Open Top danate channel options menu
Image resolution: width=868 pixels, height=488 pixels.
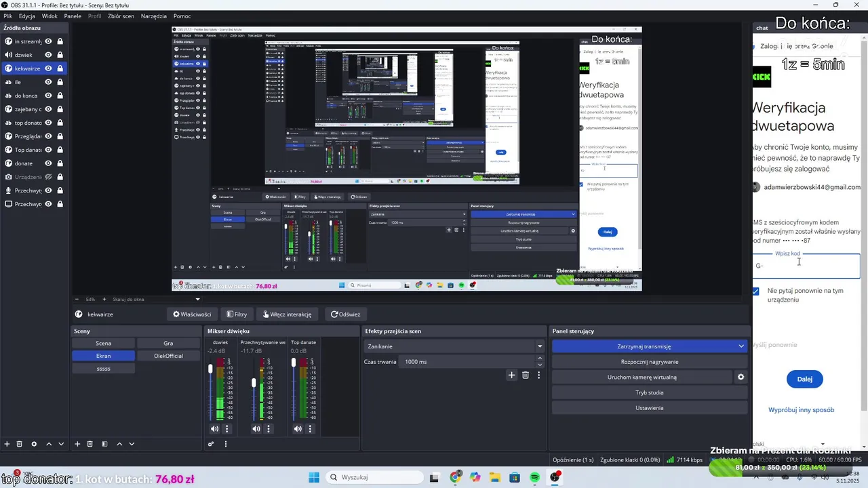click(310, 428)
